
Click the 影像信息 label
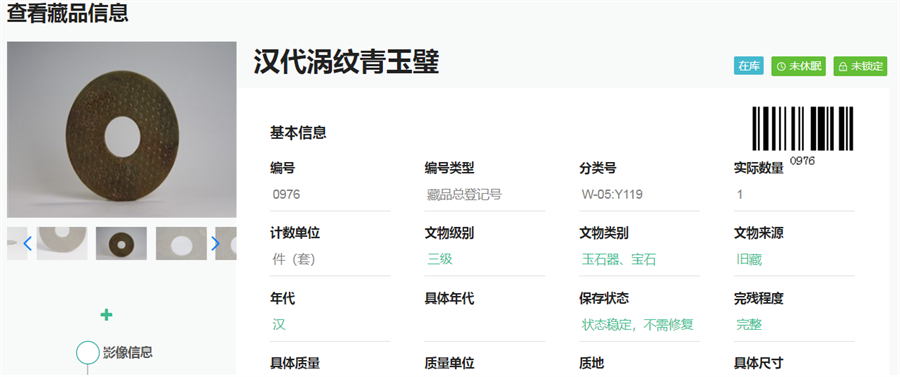[128, 352]
